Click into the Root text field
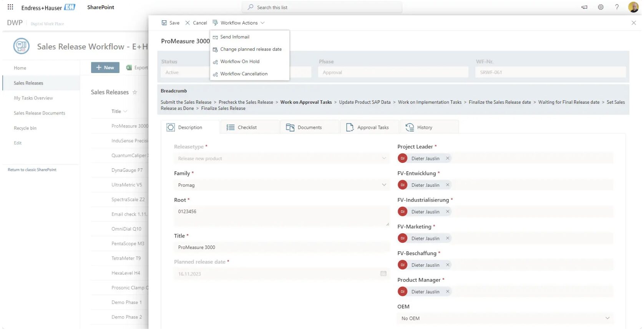 [x=281, y=215]
